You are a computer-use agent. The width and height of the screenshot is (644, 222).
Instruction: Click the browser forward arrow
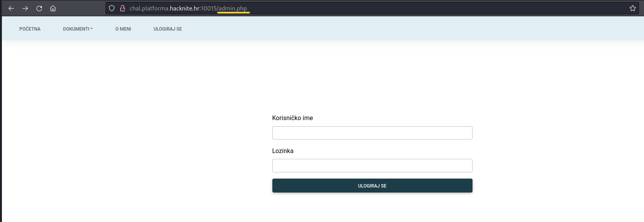(x=25, y=8)
